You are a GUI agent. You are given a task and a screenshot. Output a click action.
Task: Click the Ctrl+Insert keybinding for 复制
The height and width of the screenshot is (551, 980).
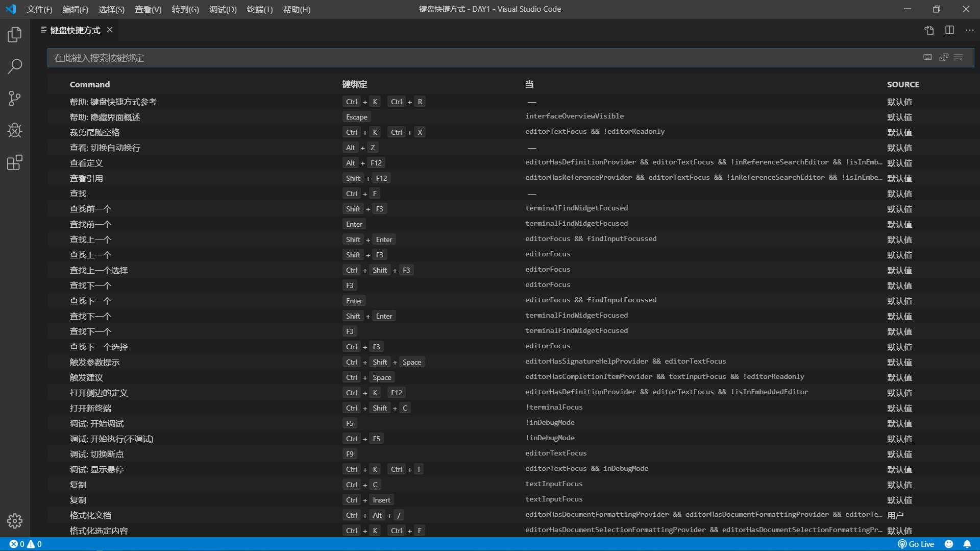click(x=367, y=500)
